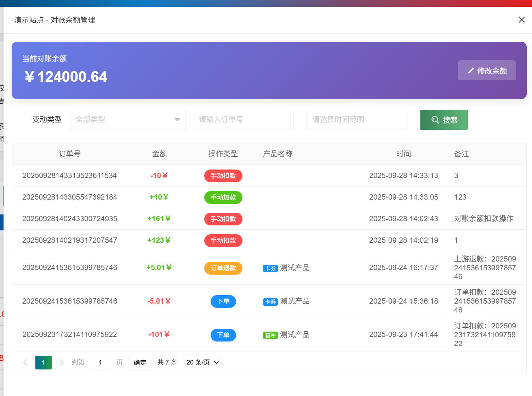Click the green 手动加款 badge
This screenshot has height=396, width=532.
click(223, 197)
